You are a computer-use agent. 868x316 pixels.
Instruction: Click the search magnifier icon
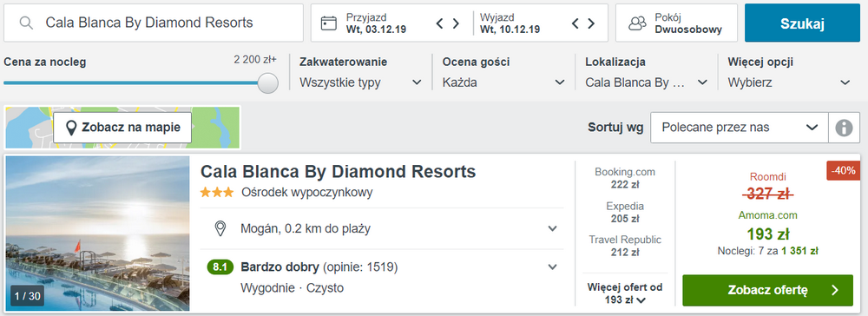[26, 23]
